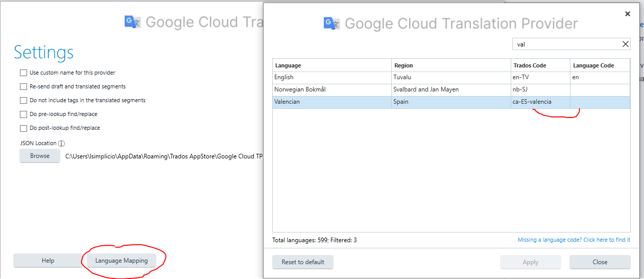Image resolution: width=644 pixels, height=279 pixels.
Task: Click the 'nb-SJ' Trados code cell
Action: pos(541,90)
